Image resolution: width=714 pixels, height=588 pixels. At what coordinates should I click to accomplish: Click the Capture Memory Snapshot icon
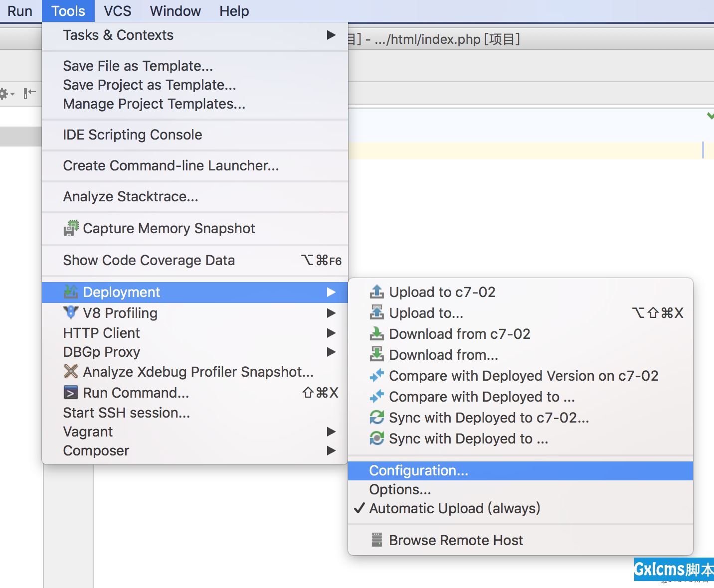click(71, 228)
